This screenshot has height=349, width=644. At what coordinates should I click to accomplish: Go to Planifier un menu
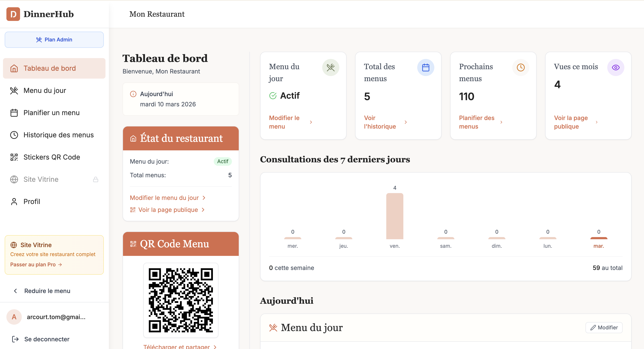click(x=54, y=113)
